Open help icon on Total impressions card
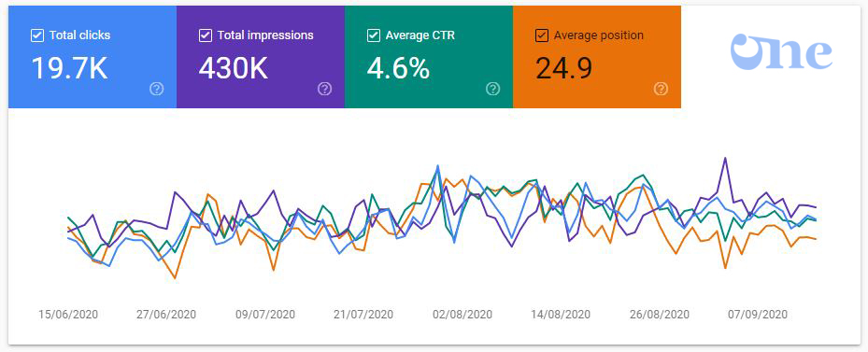Screen dimensions: 868x352 click(x=325, y=89)
